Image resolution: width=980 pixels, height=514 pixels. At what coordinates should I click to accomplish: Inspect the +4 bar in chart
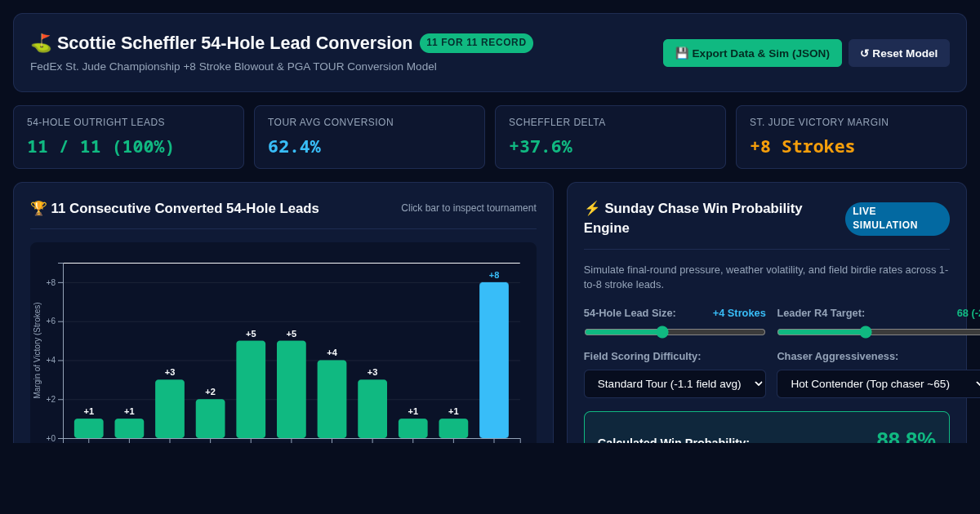pos(332,400)
